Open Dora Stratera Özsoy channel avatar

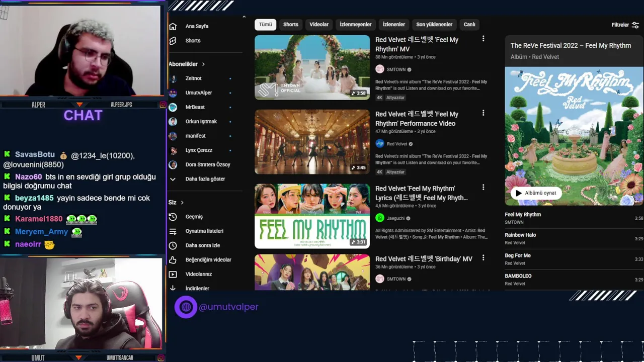pos(173,164)
